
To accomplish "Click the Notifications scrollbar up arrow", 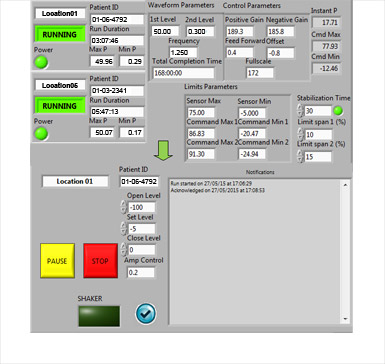I will click(345, 185).
